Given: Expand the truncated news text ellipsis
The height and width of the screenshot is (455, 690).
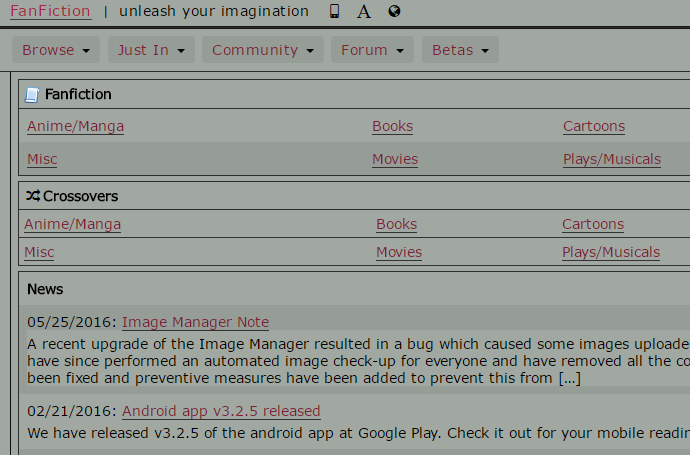Looking at the screenshot, I should [x=569, y=378].
